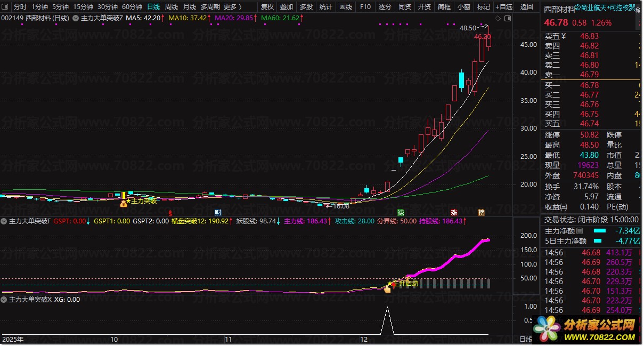
Task: Click the 卖一 price 46.79
Action: coord(589,75)
